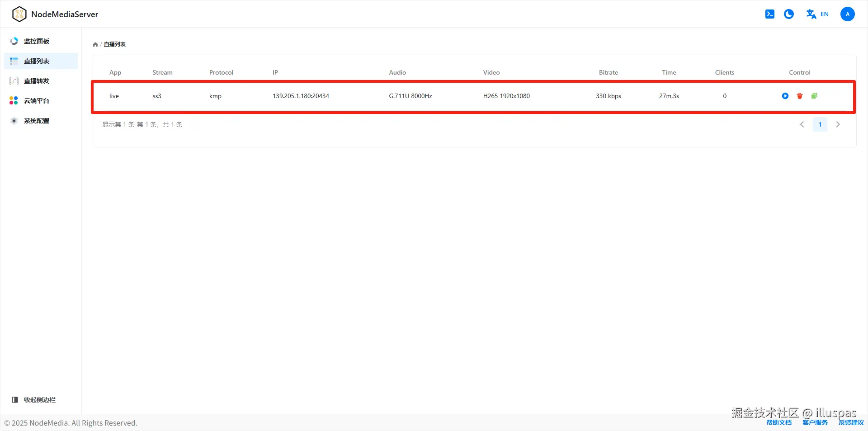Click the 直播转发 relay sidebar icon
The image size is (868, 431).
pos(14,81)
